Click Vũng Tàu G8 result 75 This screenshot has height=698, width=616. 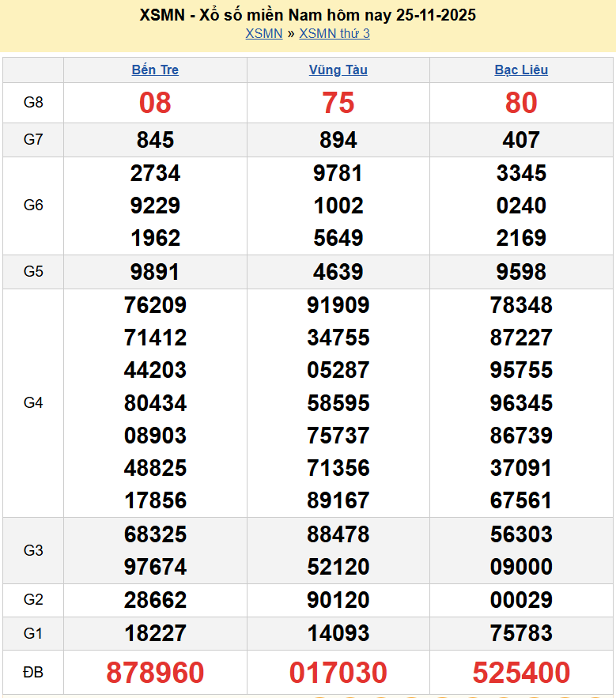click(338, 103)
